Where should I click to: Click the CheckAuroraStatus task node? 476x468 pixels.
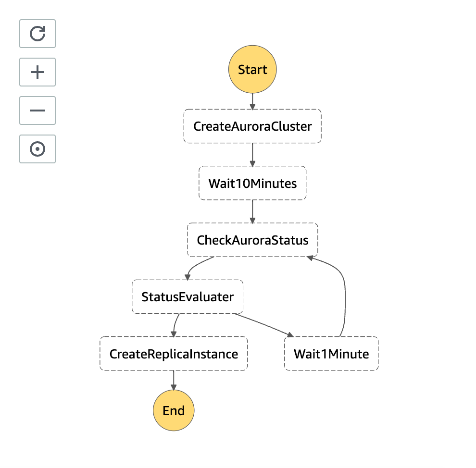(252, 240)
